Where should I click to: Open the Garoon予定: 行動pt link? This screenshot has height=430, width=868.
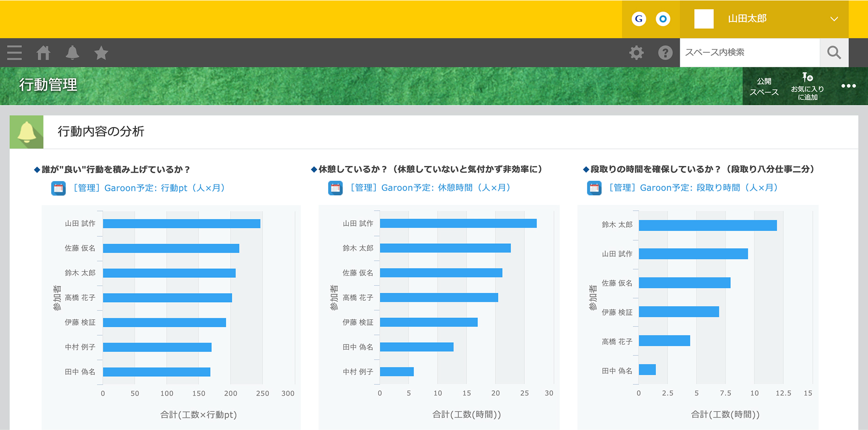[x=149, y=188]
